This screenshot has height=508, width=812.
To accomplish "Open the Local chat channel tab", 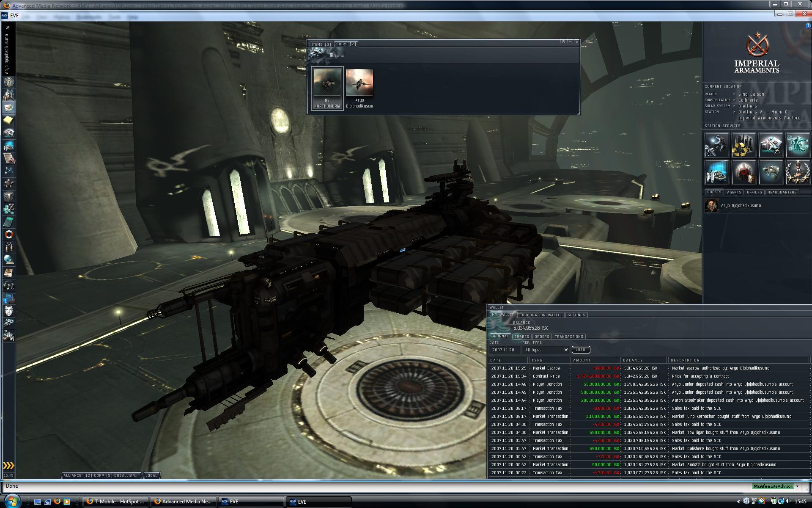I will pos(151,475).
